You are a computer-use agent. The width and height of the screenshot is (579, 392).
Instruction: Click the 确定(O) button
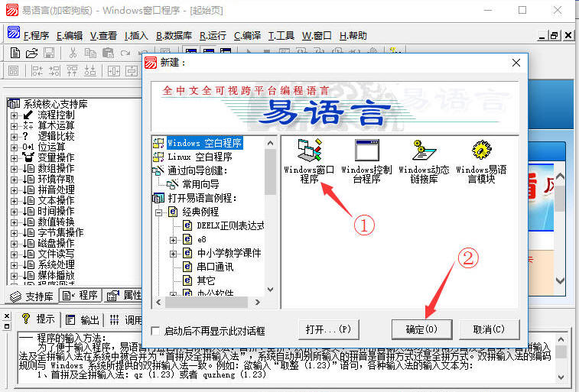click(x=421, y=329)
